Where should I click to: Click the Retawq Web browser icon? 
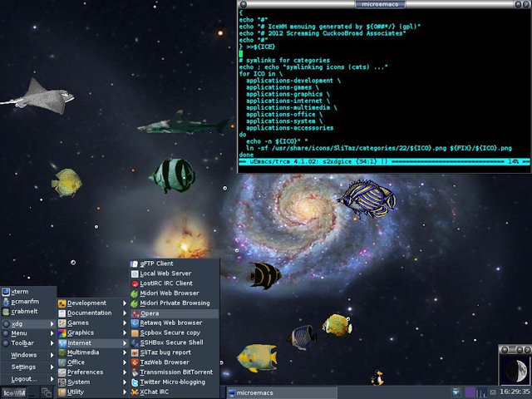pos(135,323)
